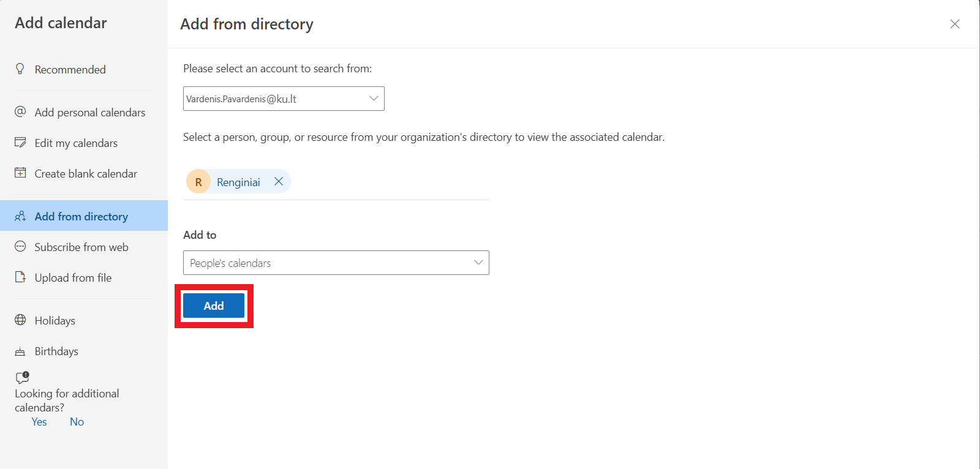Remove the Renginiai selection chip
Viewport: 980px width, 469px height.
point(279,181)
